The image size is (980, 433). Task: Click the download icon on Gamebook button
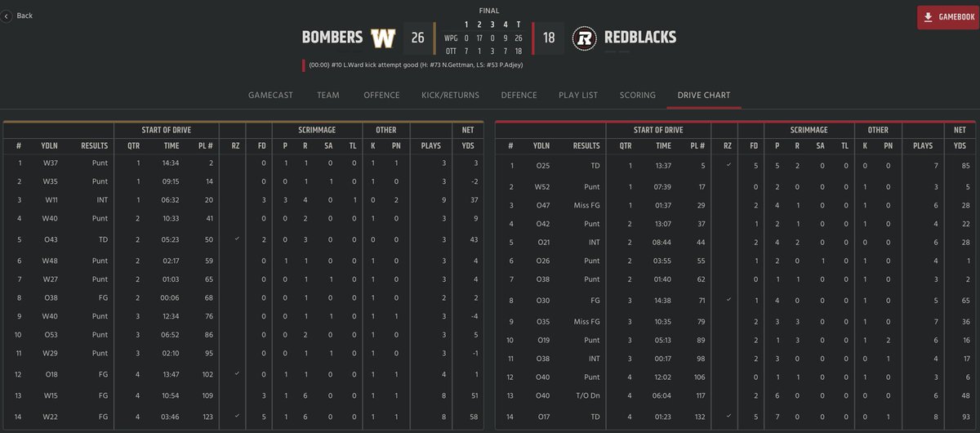[x=928, y=17]
